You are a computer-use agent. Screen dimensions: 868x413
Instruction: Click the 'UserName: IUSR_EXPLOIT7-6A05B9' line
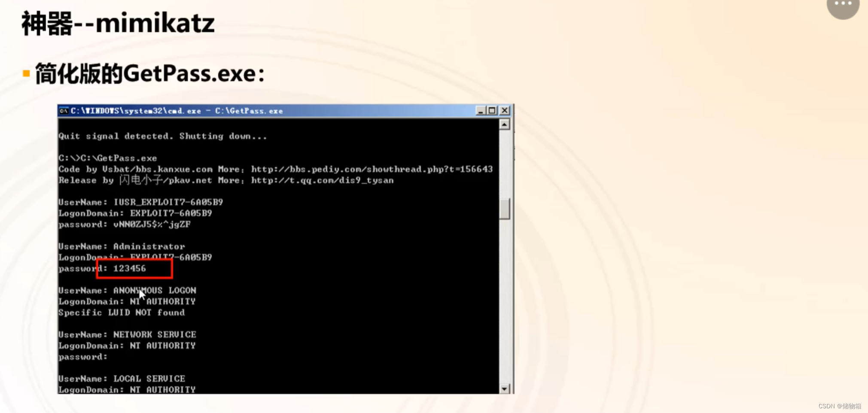coord(140,202)
